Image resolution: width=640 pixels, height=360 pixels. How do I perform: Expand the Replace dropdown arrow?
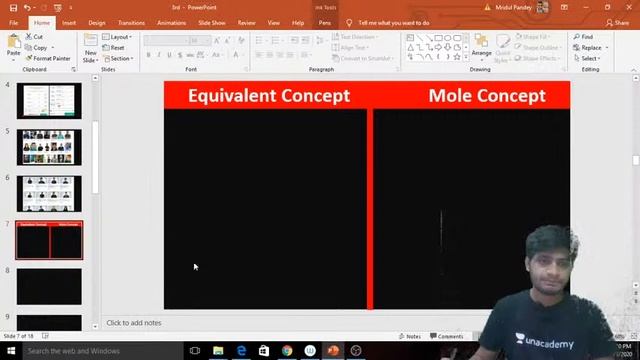pos(607,48)
